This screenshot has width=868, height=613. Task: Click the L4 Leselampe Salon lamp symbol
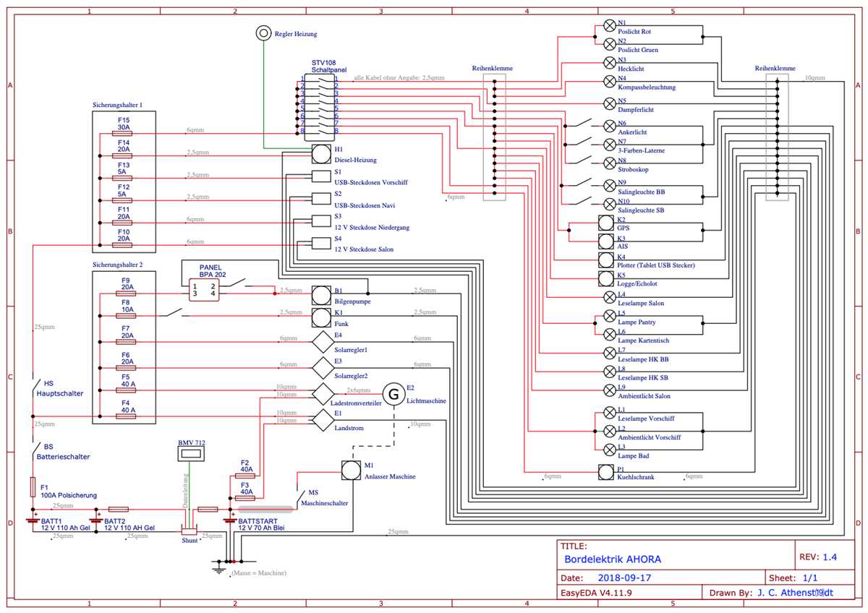tap(609, 296)
